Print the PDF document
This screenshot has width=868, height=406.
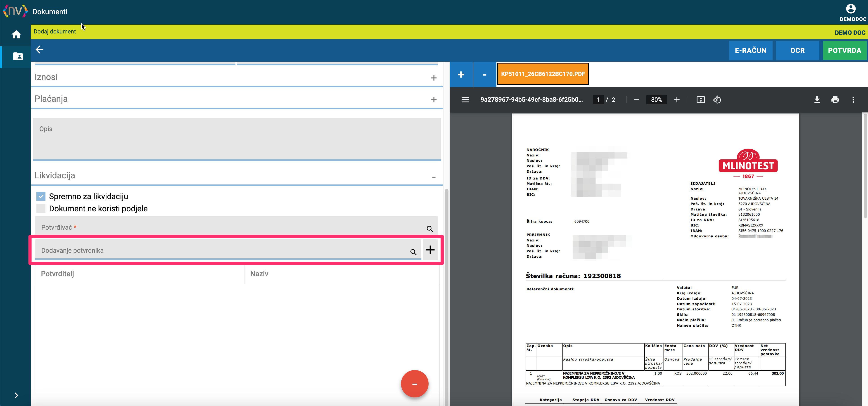tap(835, 100)
